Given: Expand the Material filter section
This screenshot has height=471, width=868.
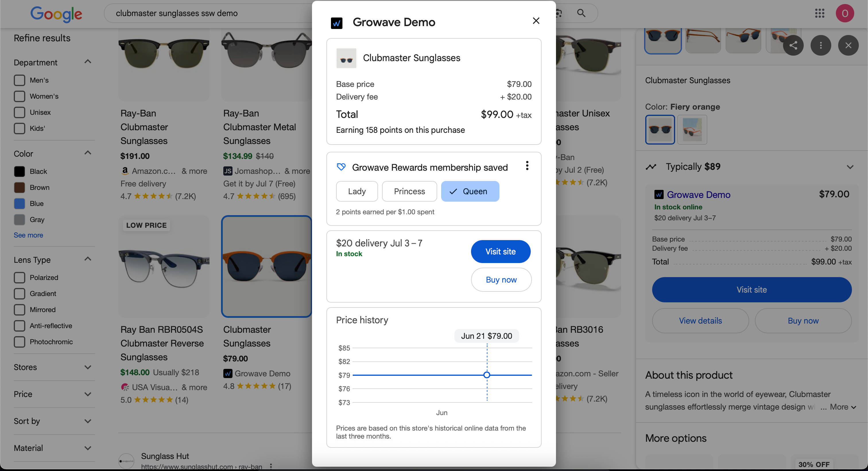Looking at the screenshot, I should click(88, 448).
